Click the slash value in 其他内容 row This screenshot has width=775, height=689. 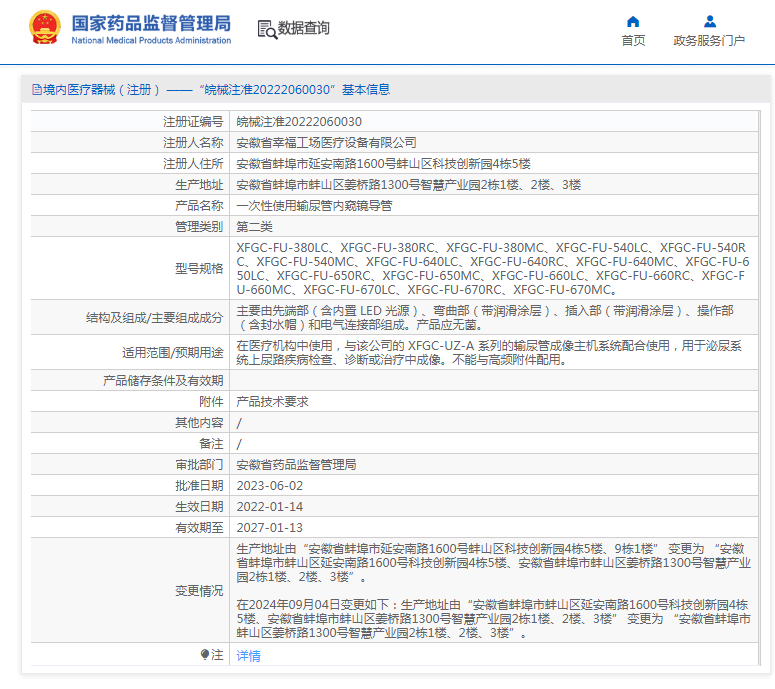pyautogui.click(x=239, y=423)
